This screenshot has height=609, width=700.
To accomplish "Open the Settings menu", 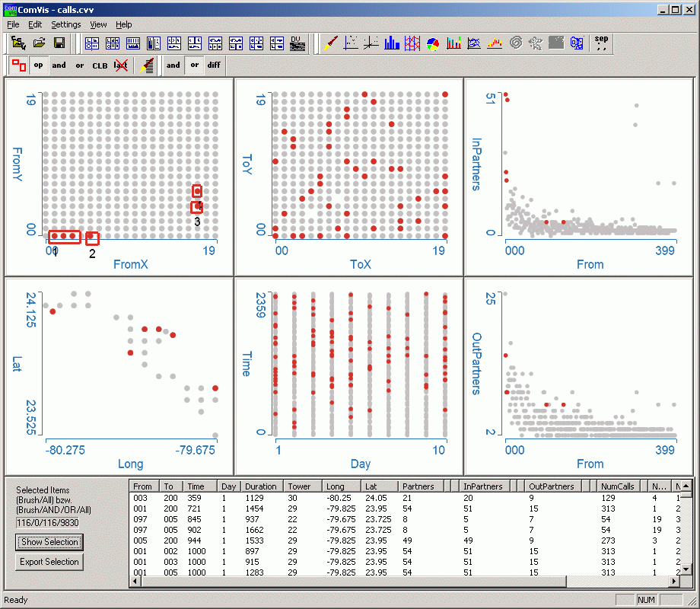I will click(x=65, y=24).
